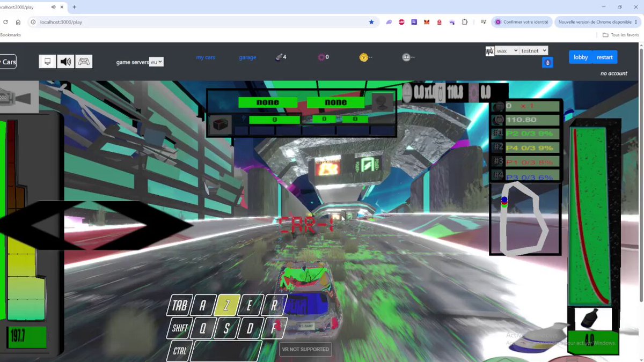Open Chrome extensions puzzle icon
This screenshot has height=362, width=644.
pyautogui.click(x=465, y=22)
